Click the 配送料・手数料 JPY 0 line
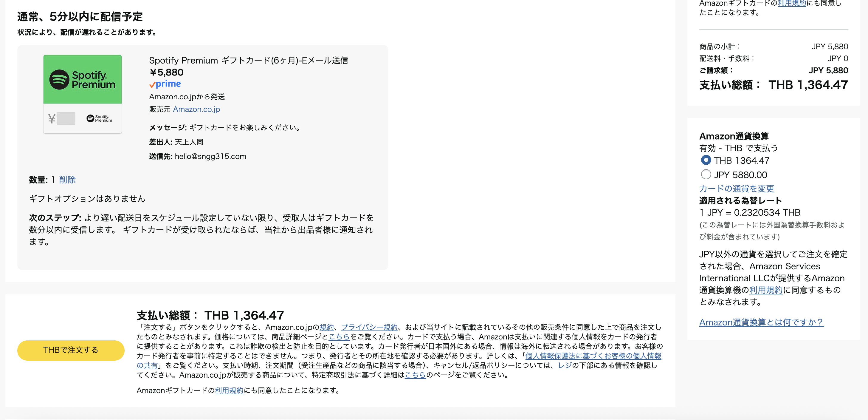The height and width of the screenshot is (420, 868). (773, 58)
